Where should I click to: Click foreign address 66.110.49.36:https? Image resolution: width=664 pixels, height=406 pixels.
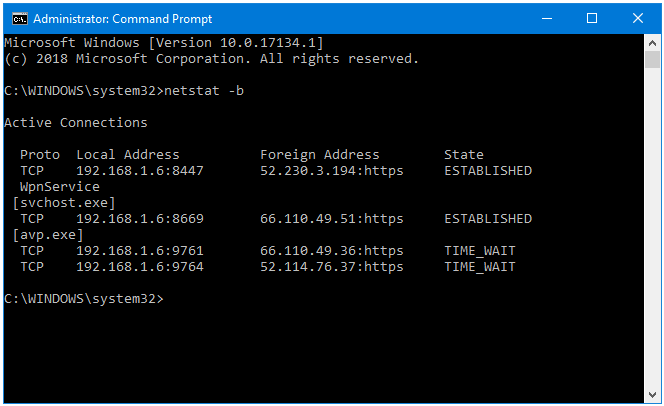(x=332, y=251)
